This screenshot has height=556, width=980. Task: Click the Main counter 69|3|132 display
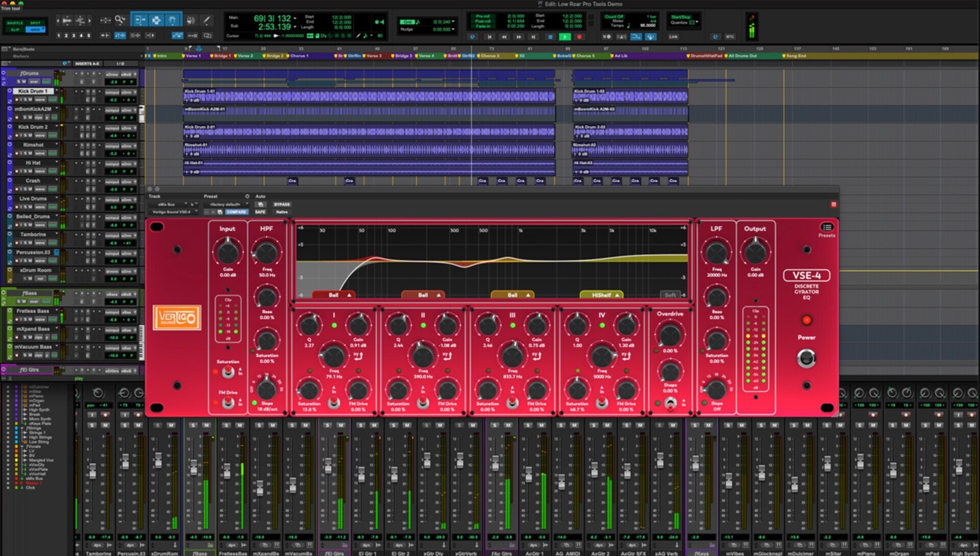point(272,18)
